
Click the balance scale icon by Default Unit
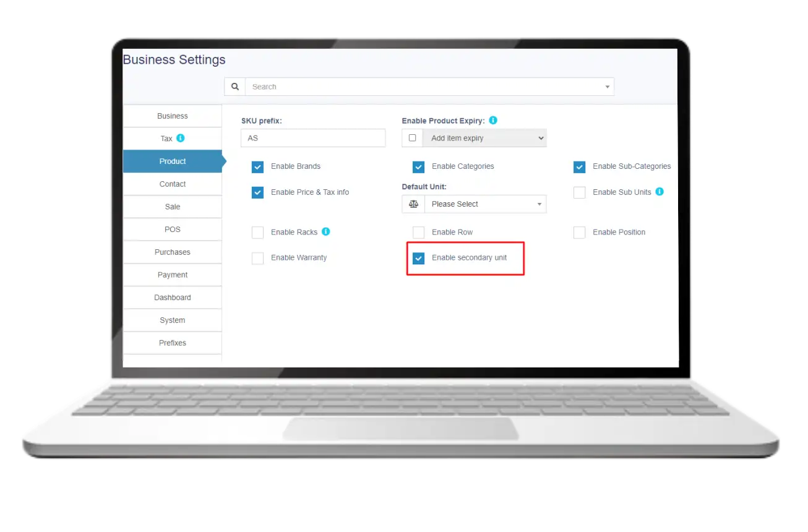click(413, 204)
